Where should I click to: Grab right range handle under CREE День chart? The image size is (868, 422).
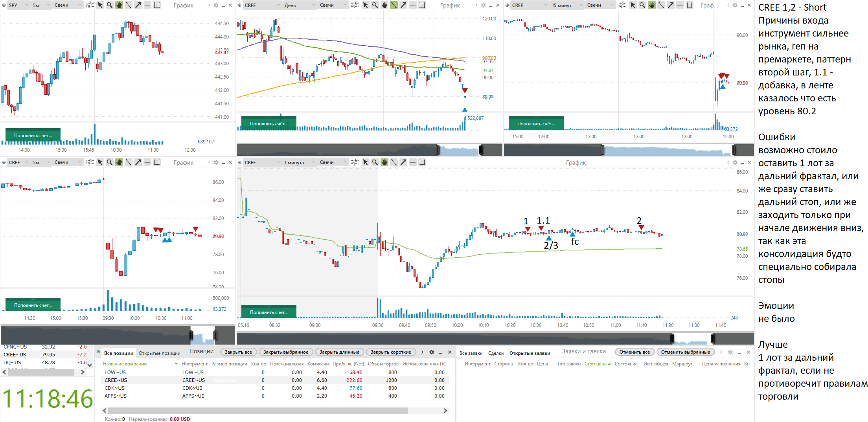pyautogui.click(x=481, y=150)
